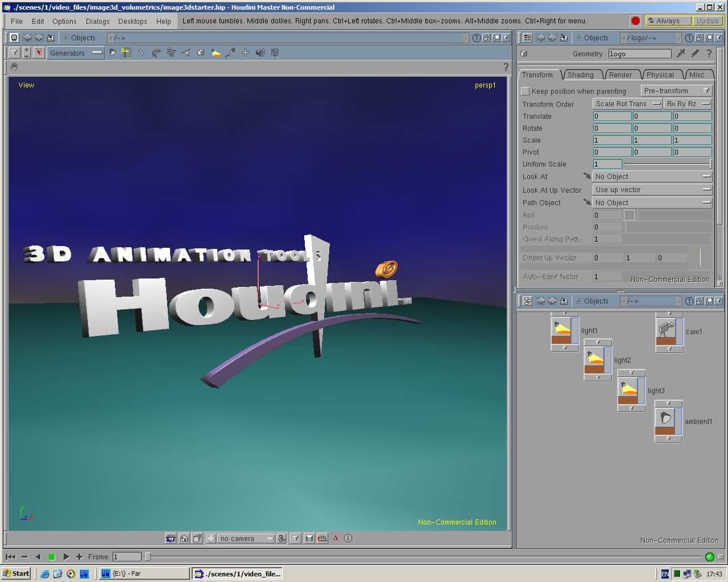This screenshot has height=582, width=728.
Task: Open the Pre-transform dropdown
Action: coord(676,91)
